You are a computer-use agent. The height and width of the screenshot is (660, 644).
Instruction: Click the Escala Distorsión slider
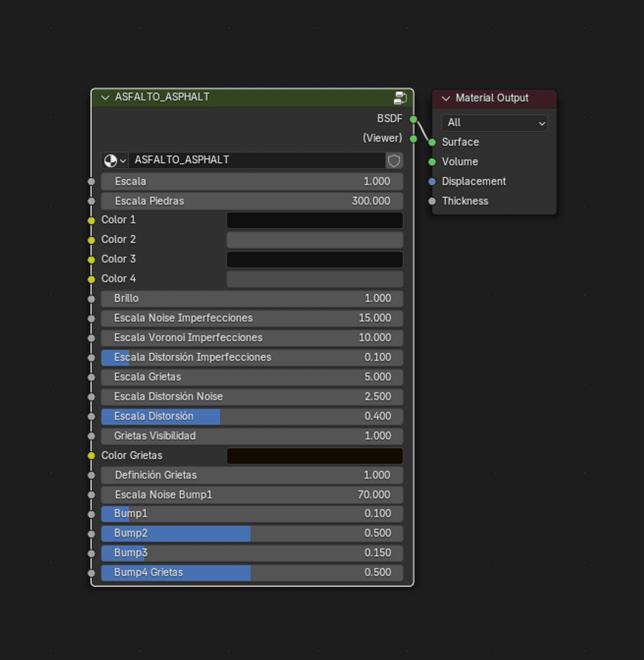tap(252, 416)
